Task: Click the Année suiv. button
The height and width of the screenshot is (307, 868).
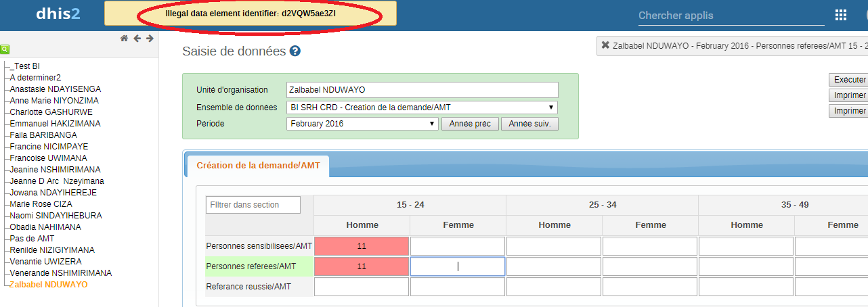Action: click(x=530, y=124)
